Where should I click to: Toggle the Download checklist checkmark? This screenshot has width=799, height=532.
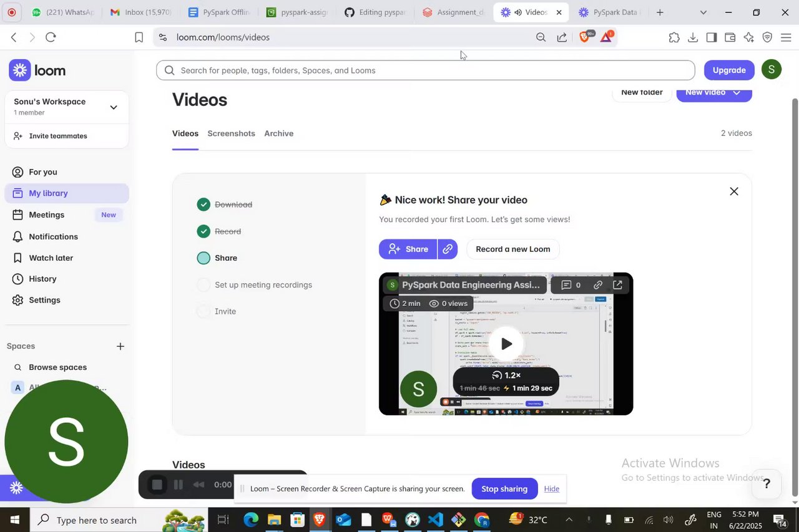point(203,205)
